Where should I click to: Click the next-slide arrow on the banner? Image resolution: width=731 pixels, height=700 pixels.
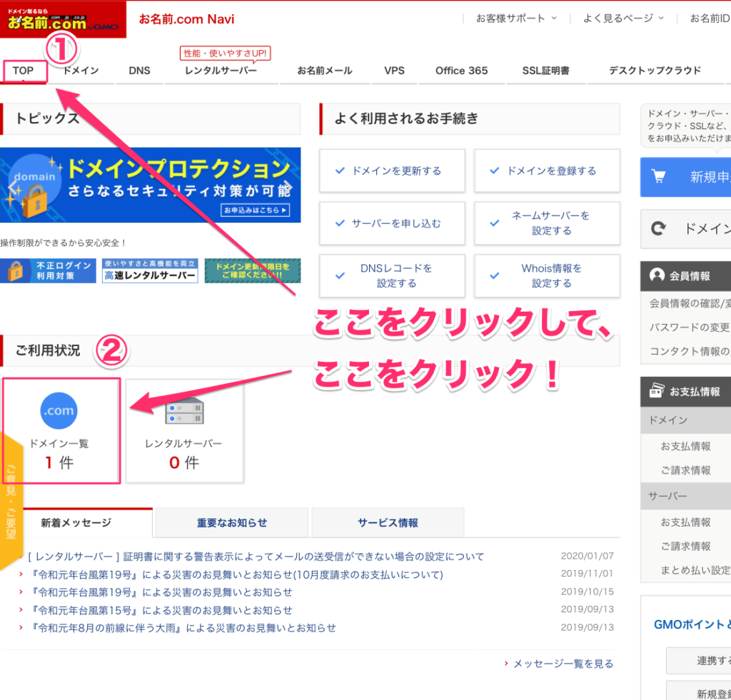pos(287,186)
